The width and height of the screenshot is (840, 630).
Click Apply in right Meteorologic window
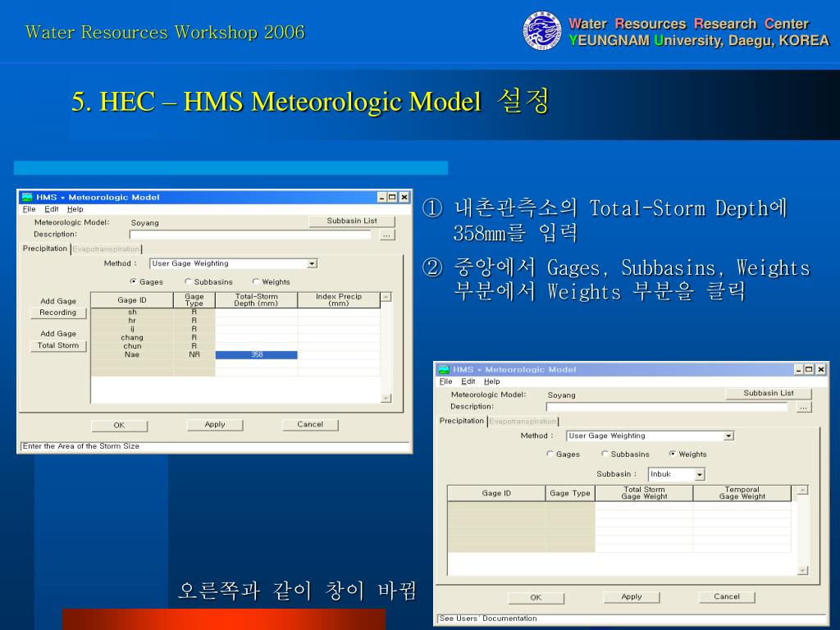(x=632, y=597)
